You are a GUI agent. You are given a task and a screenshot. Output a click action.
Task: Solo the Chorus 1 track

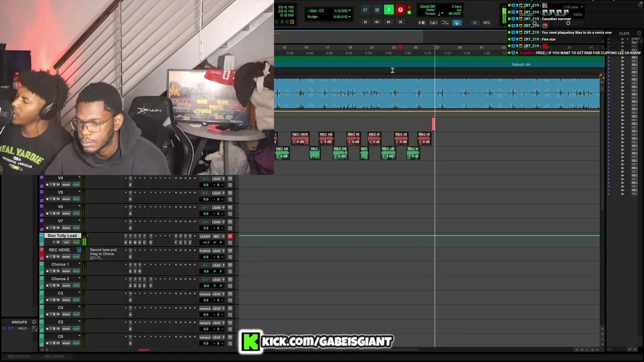[x=53, y=271]
